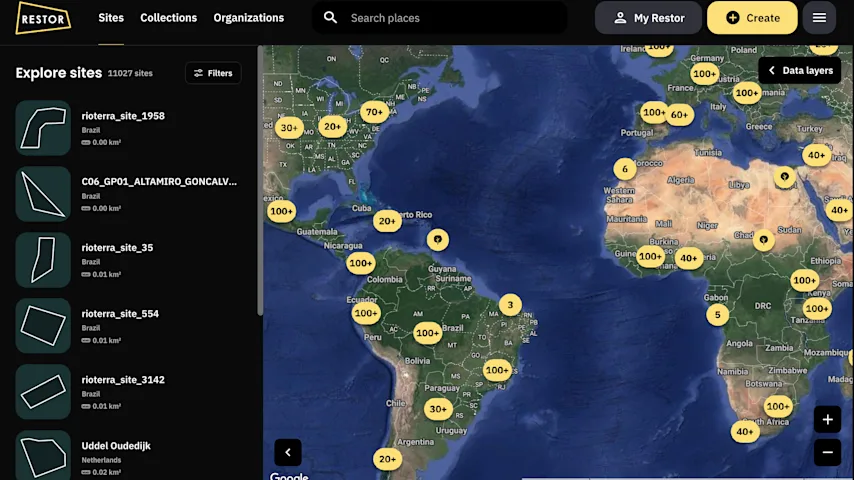The height and width of the screenshot is (480, 854).
Task: Open rioterra_site_1958 thumbnail
Action: click(43, 128)
